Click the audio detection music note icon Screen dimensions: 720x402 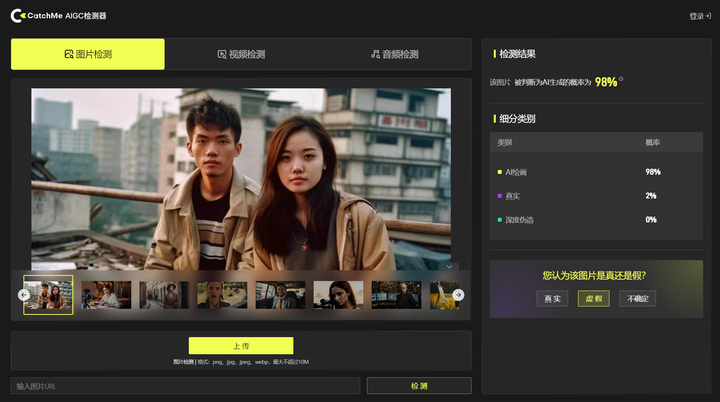[x=375, y=54]
